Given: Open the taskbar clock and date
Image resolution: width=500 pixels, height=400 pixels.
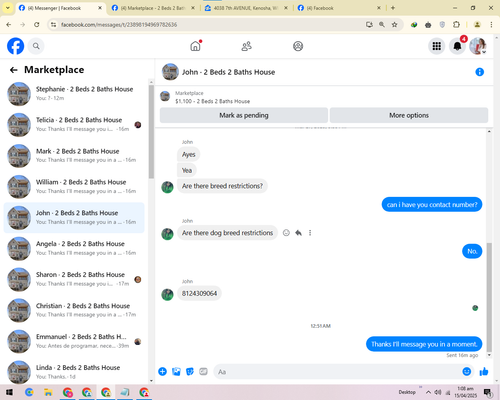Looking at the screenshot, I should point(466,392).
